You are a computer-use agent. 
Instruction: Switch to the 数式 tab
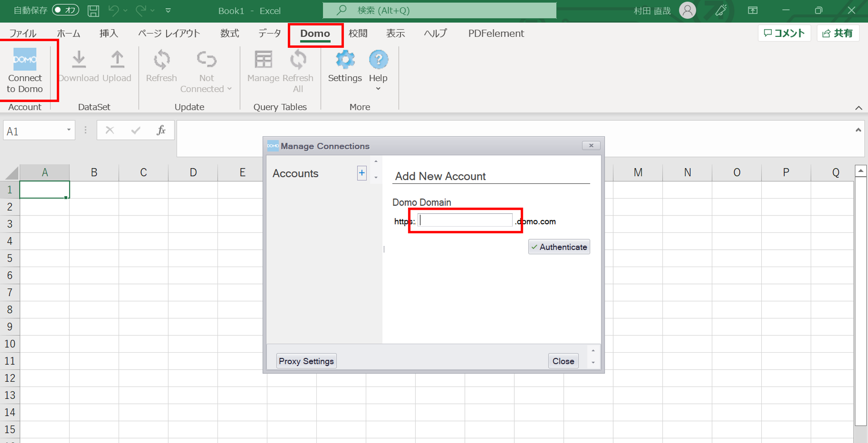tap(230, 33)
